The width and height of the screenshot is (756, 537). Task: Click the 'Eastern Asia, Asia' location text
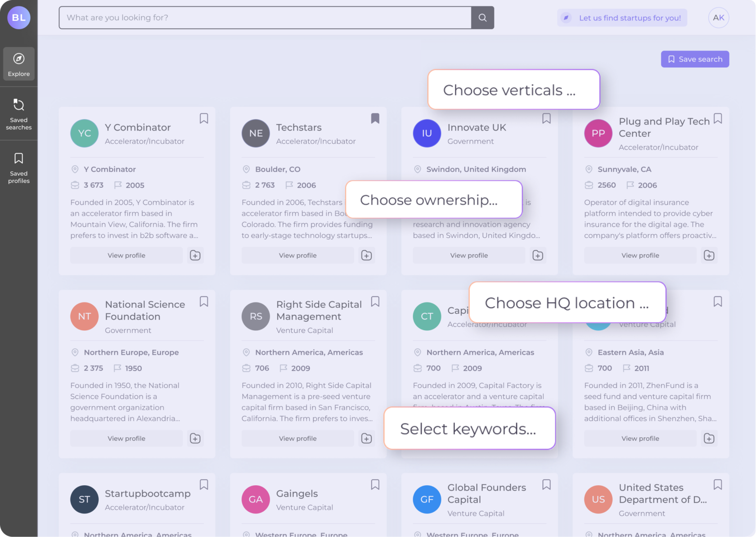(x=631, y=352)
